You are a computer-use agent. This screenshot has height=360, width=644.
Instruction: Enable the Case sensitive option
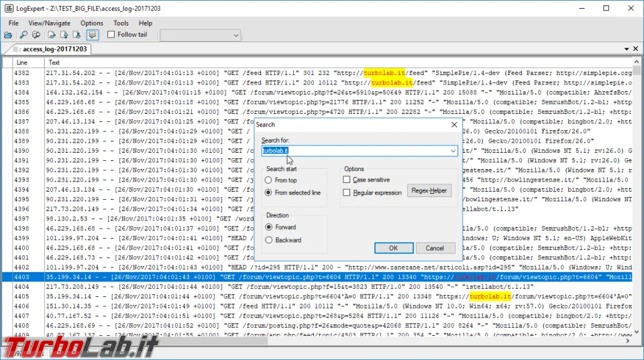[347, 180]
